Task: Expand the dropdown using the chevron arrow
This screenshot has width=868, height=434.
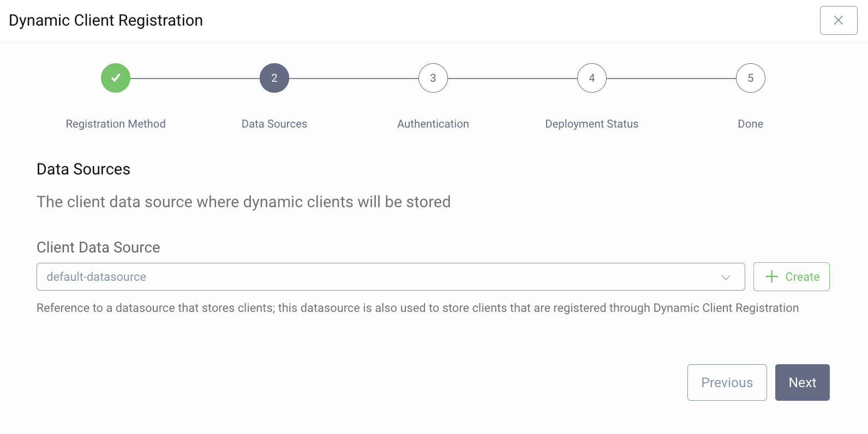Action: tap(726, 277)
